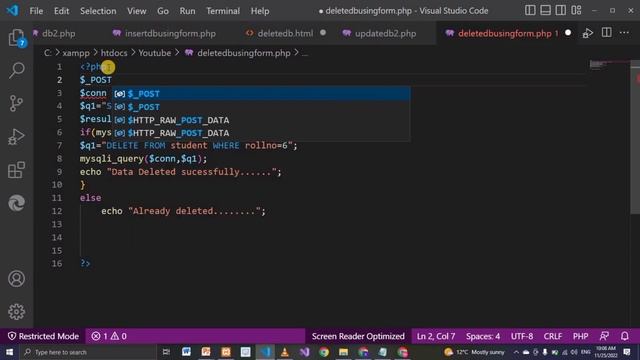Open the View menu
The image size is (640, 360).
pyautogui.click(x=136, y=11)
